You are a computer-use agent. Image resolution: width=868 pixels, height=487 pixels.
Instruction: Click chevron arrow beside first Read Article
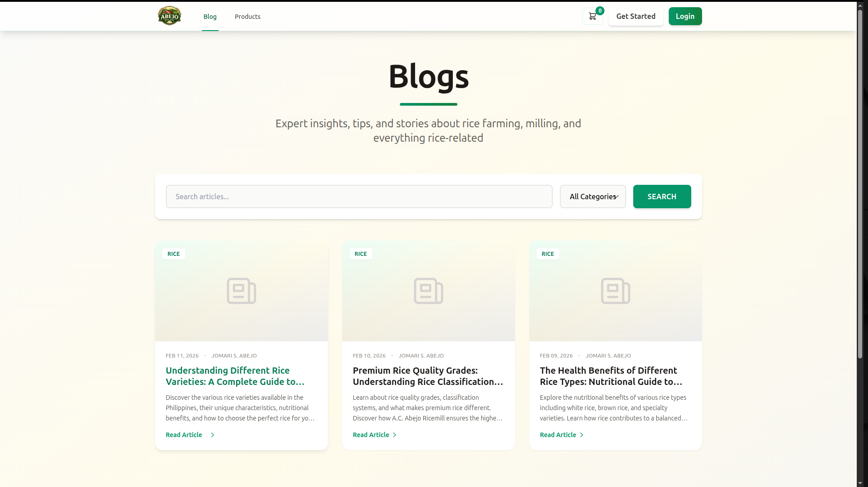tap(213, 435)
